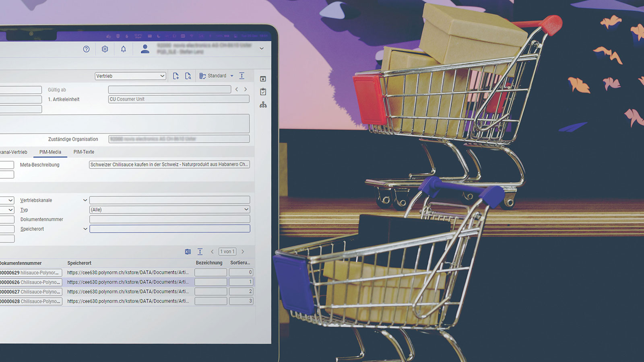Screen dimensions: 644x362
Task: Open the help question mark icon
Action: pyautogui.click(x=86, y=49)
